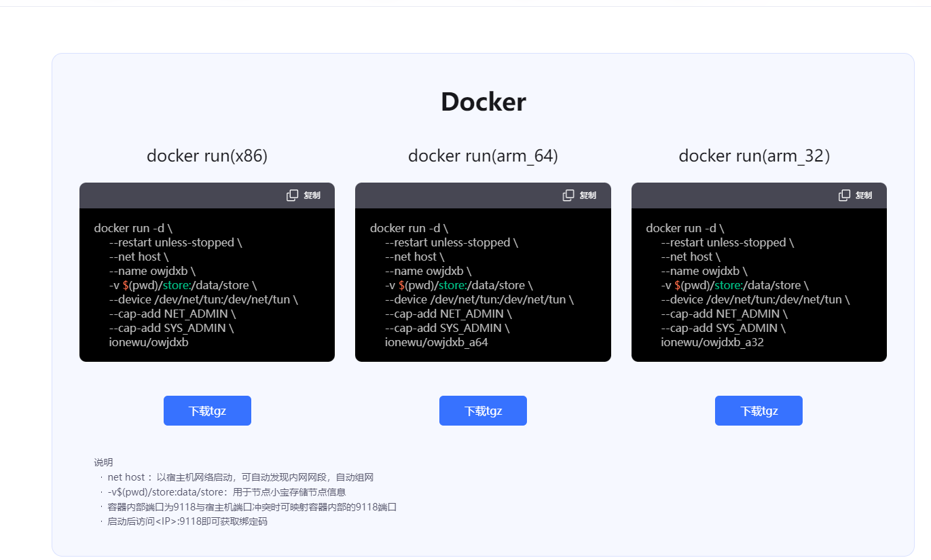Download the tgz for docker run(arm_32)

pyautogui.click(x=759, y=411)
